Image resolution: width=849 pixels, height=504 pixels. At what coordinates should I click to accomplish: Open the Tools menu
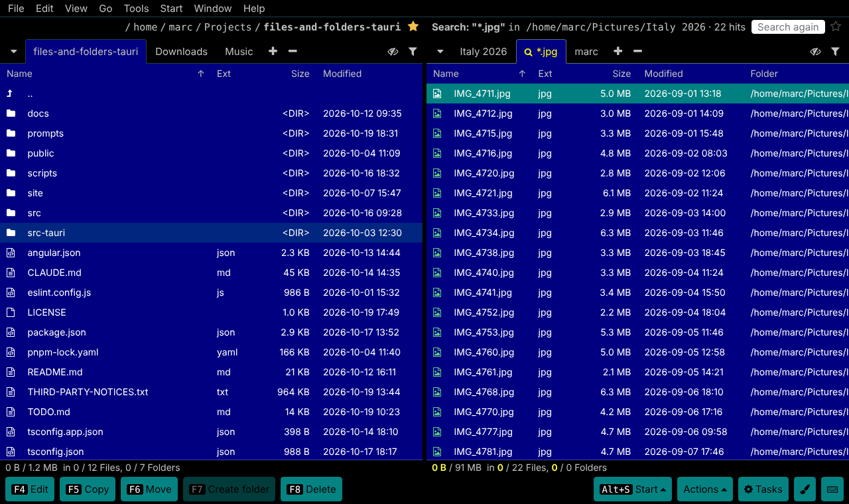(x=136, y=9)
